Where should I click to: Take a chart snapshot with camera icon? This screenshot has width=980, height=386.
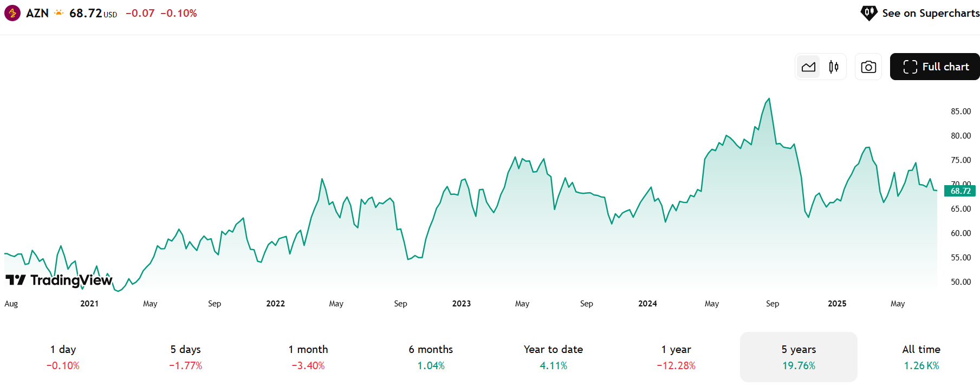(868, 67)
